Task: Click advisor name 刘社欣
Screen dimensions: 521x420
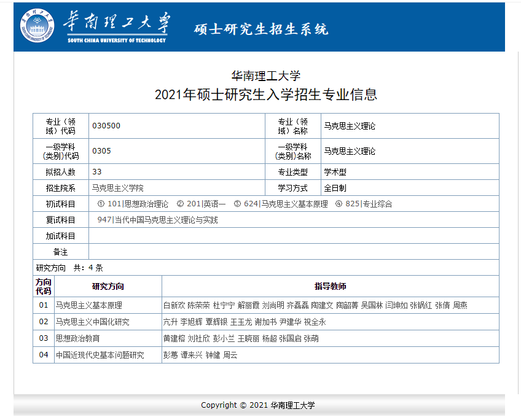Action: (x=198, y=339)
